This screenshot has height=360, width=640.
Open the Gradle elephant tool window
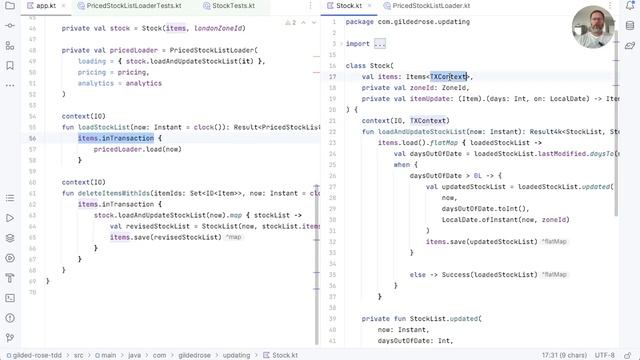(x=630, y=46)
